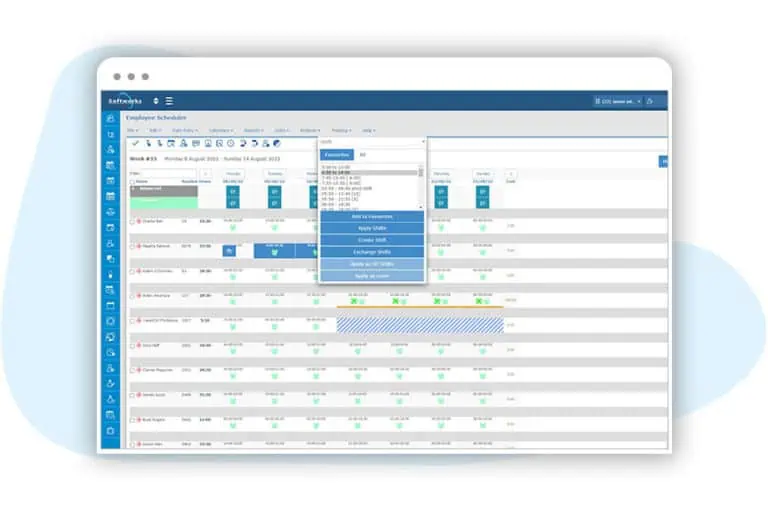Tick the select-all checkbox by Name header
This screenshot has height=511, width=768.
tap(131, 181)
